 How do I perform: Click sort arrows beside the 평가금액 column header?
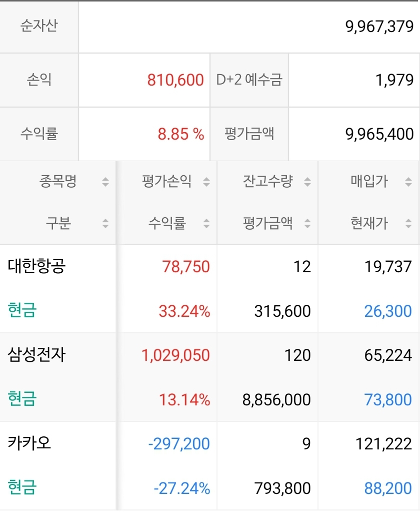coord(307,223)
